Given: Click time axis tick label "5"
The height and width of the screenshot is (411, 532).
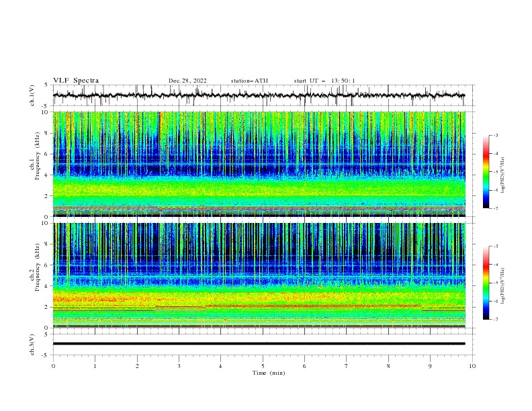Looking at the screenshot, I should [263, 366].
